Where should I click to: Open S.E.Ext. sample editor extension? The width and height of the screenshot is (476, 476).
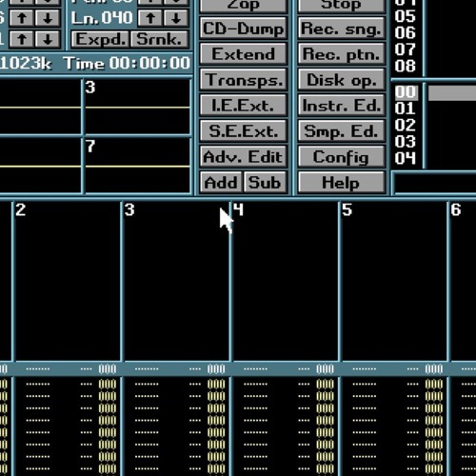coord(244,130)
